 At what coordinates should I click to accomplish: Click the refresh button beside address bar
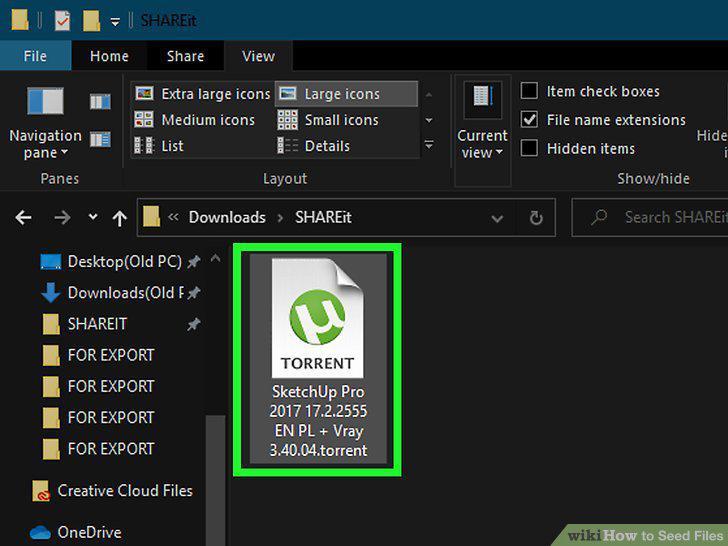point(536,218)
